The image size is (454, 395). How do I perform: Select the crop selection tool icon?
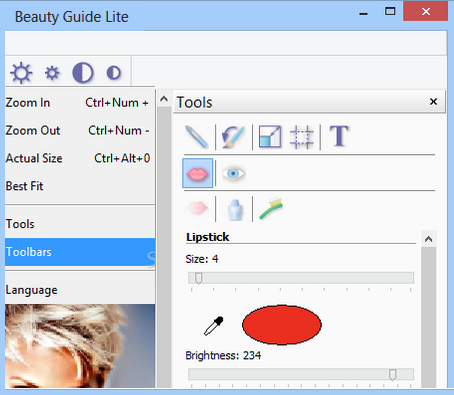click(x=302, y=137)
